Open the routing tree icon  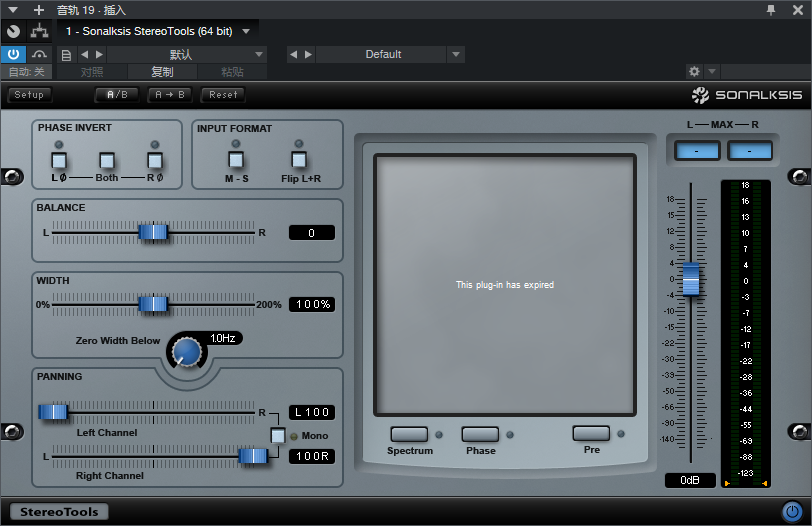(39, 32)
